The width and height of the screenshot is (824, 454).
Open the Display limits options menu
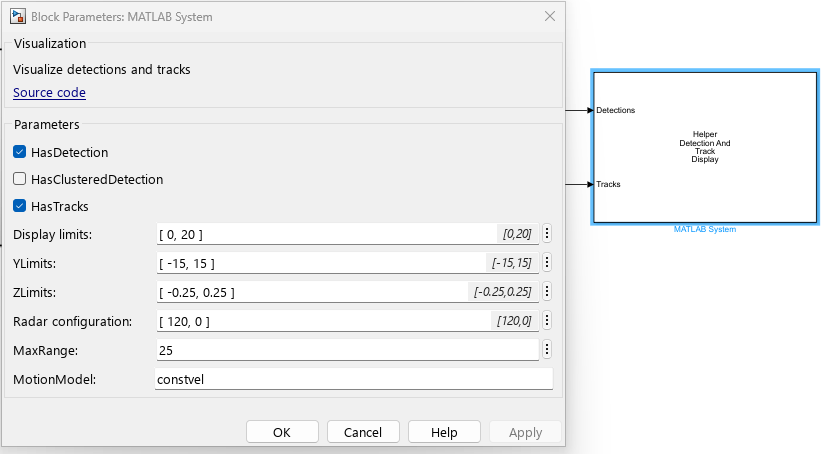coord(547,234)
